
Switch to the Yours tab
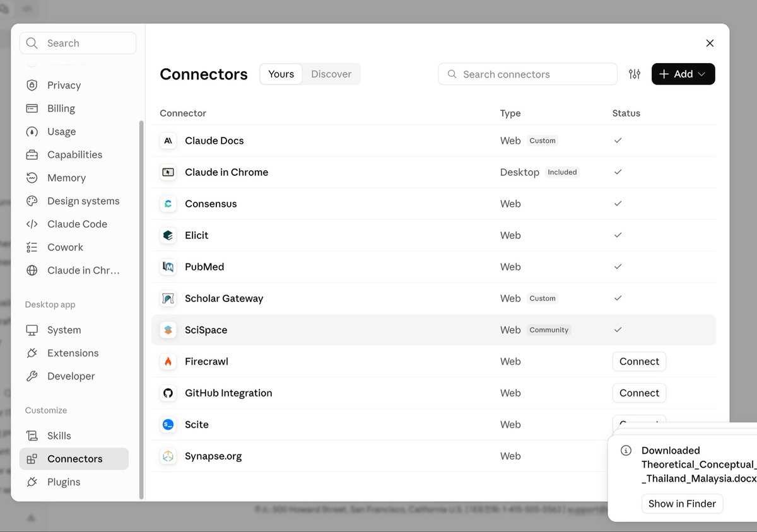[281, 74]
